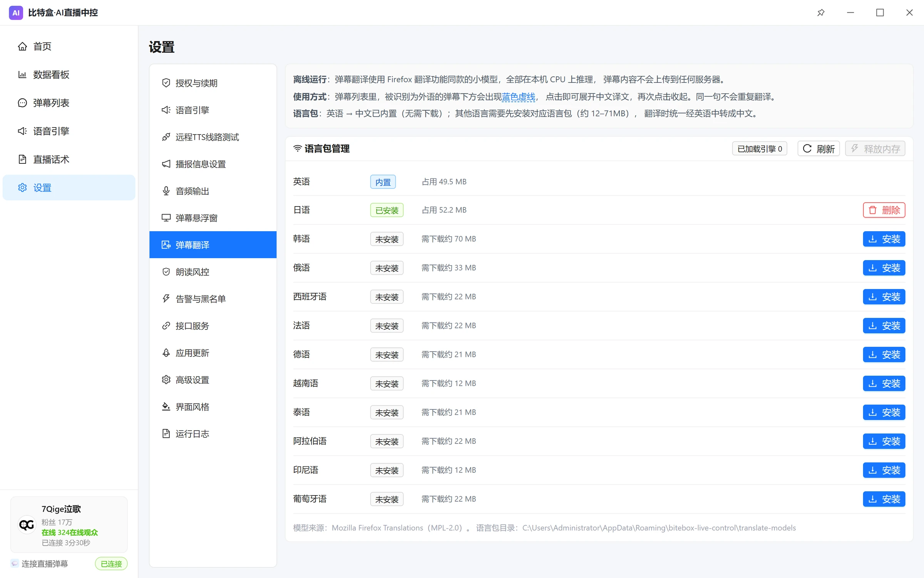The image size is (924, 578).
Task: Click the 告警与黑名单 lightning icon
Action: [166, 299]
